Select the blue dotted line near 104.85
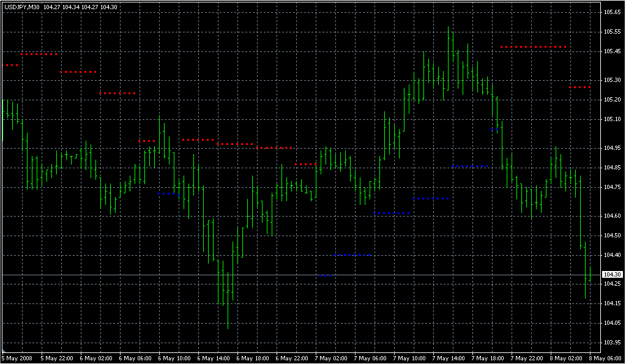 click(x=471, y=166)
